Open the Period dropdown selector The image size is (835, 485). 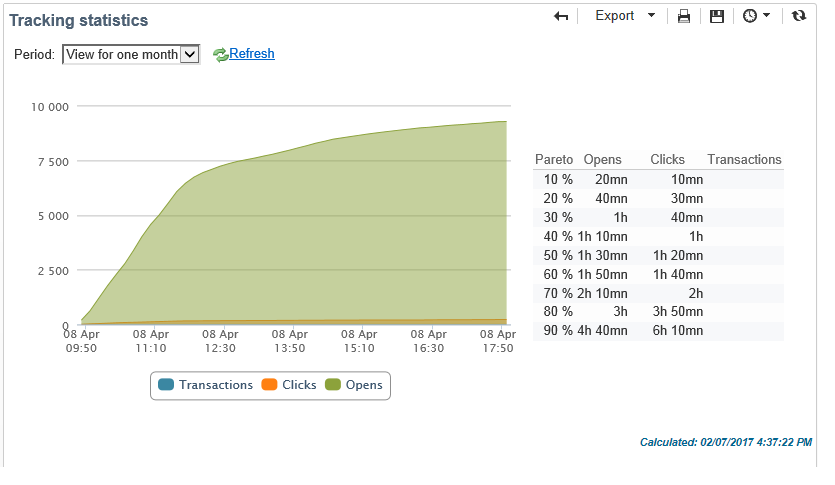(x=131, y=54)
